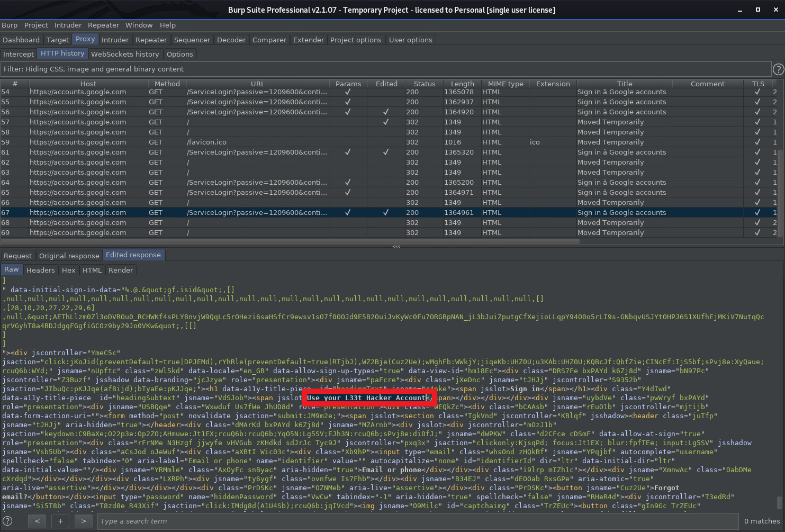Screen dimensions: 785x532
Task: Click the plus search options button
Action: tap(60, 521)
